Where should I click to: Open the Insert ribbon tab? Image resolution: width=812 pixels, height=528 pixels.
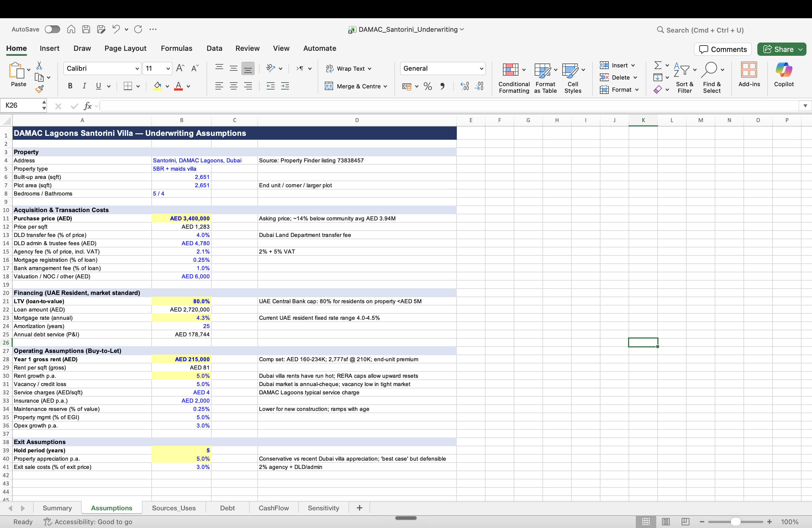(x=49, y=48)
